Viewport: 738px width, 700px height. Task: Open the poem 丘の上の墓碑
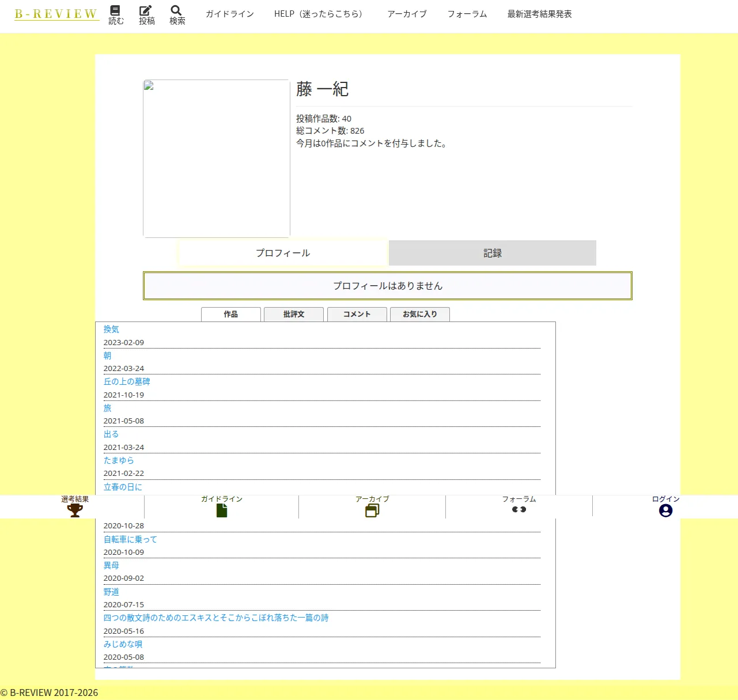tap(127, 381)
